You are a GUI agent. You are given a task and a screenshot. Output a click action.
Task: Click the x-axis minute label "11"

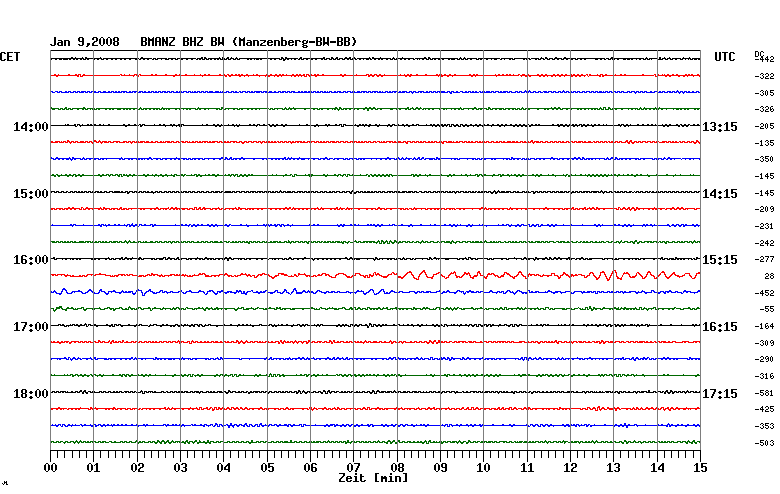[527, 468]
